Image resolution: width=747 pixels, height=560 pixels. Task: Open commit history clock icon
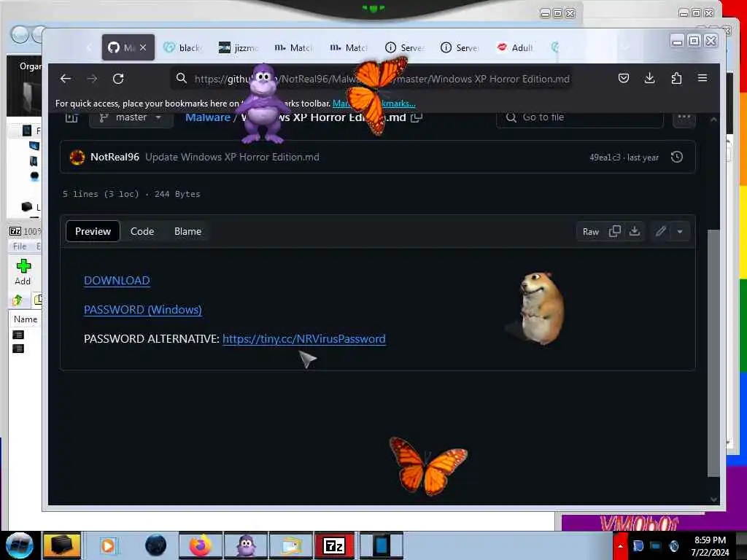pyautogui.click(x=676, y=157)
